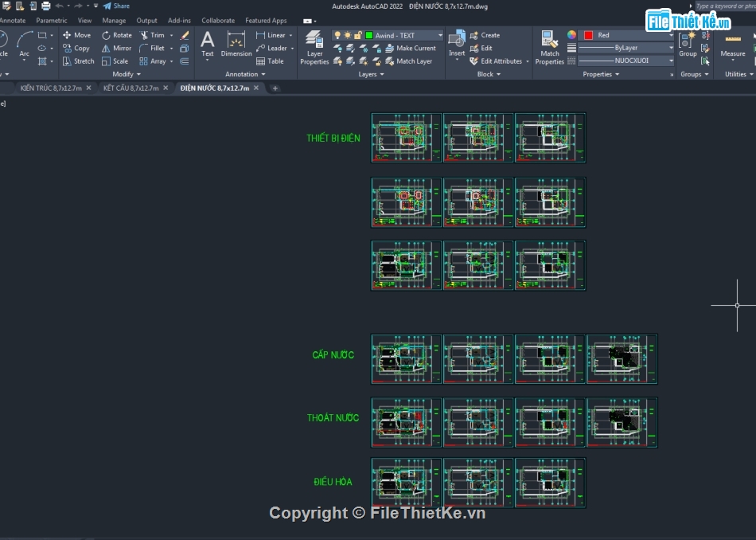Toggle layer freeze sun icon
This screenshot has height=540, width=756.
pyautogui.click(x=348, y=35)
